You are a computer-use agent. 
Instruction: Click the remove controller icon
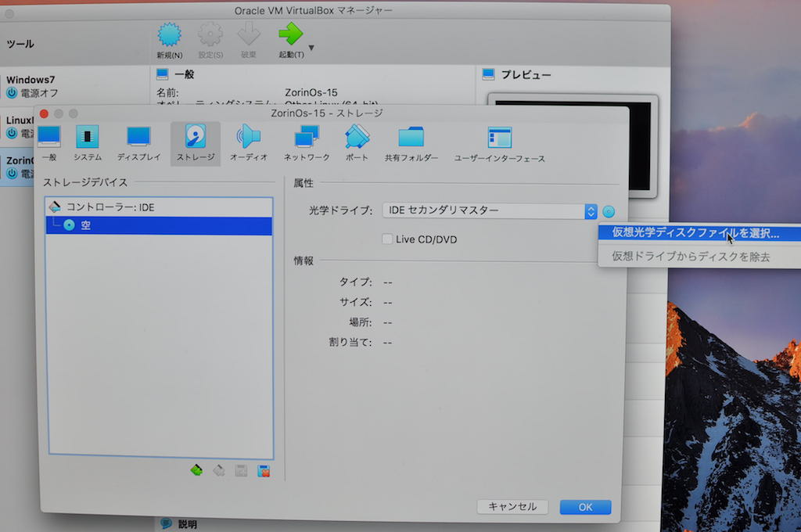pos(219,471)
